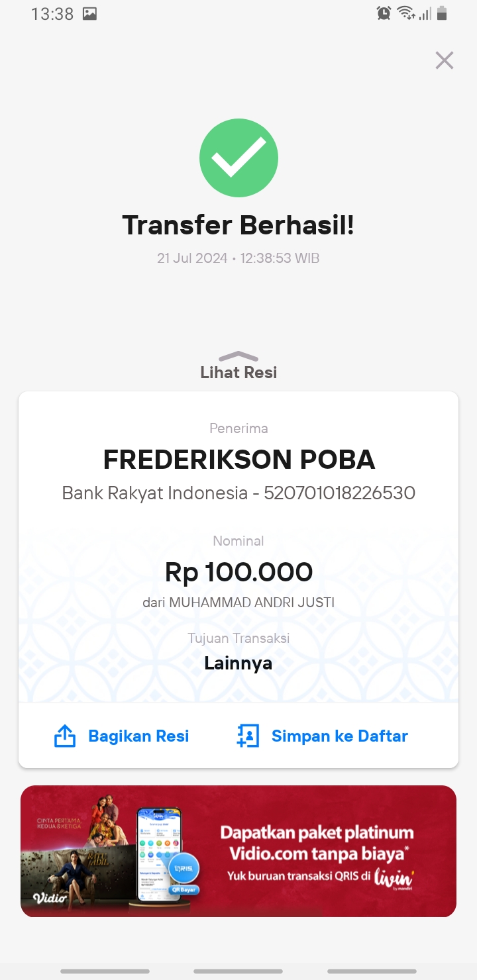Tap the picture notification icon in status bar
This screenshot has height=980, width=477.
(89, 13)
